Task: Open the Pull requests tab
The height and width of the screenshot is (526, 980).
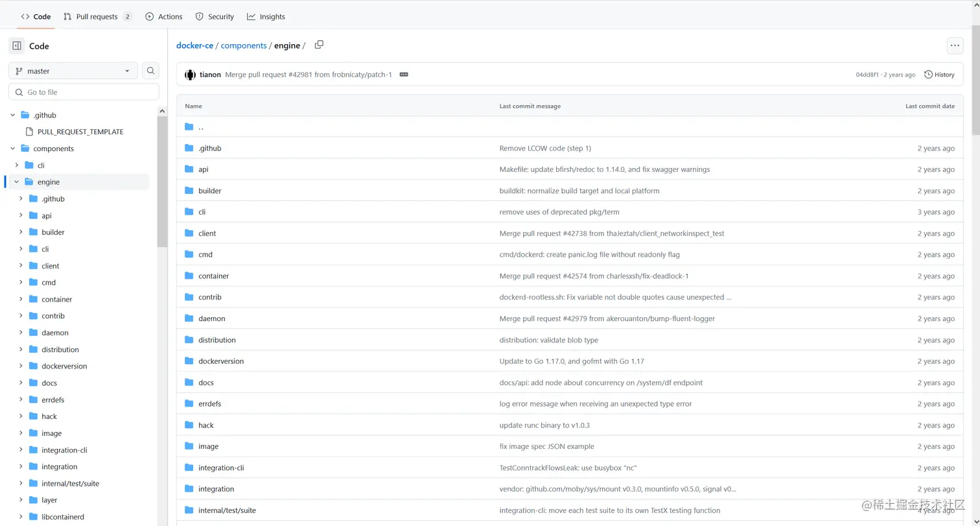Action: [98, 16]
